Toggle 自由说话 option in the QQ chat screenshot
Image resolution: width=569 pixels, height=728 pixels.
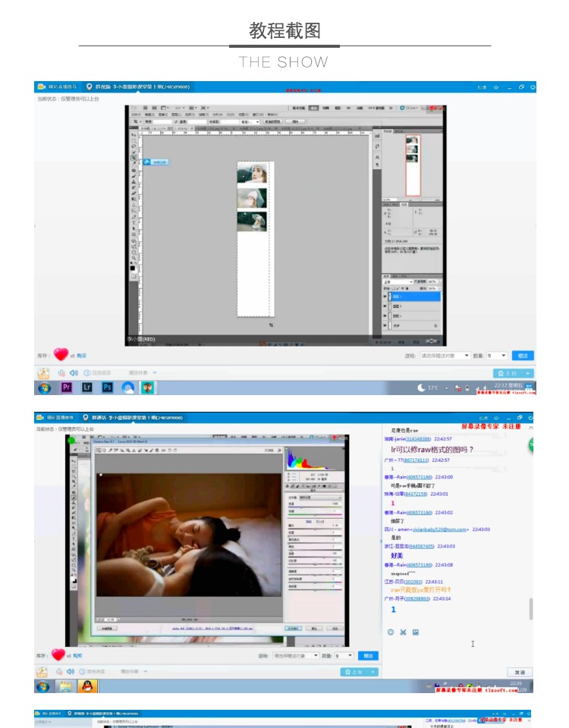click(x=93, y=671)
